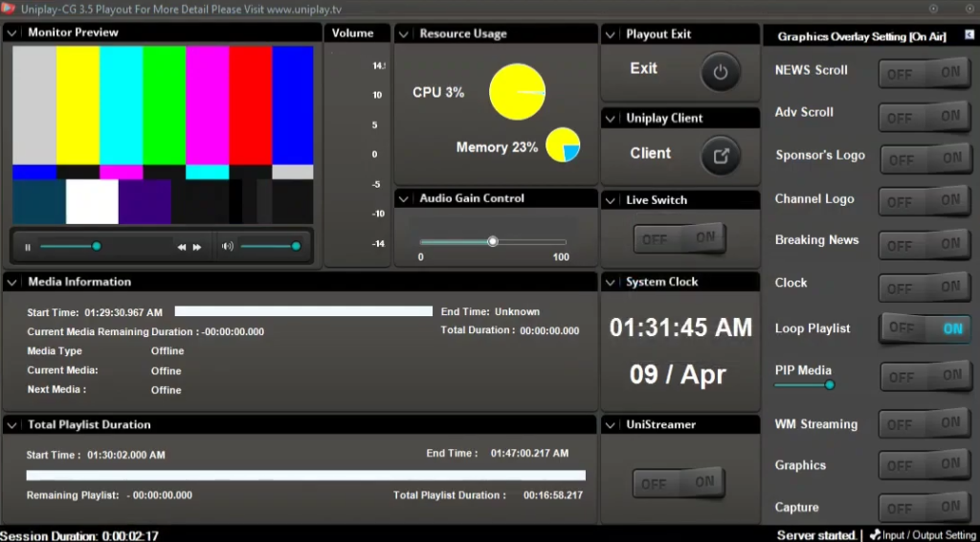980x542 pixels.
Task: Collapse the Media Information section chevron
Action: coord(12,282)
